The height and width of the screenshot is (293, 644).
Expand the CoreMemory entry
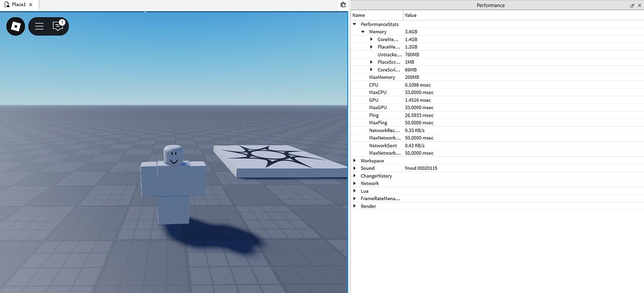point(371,39)
